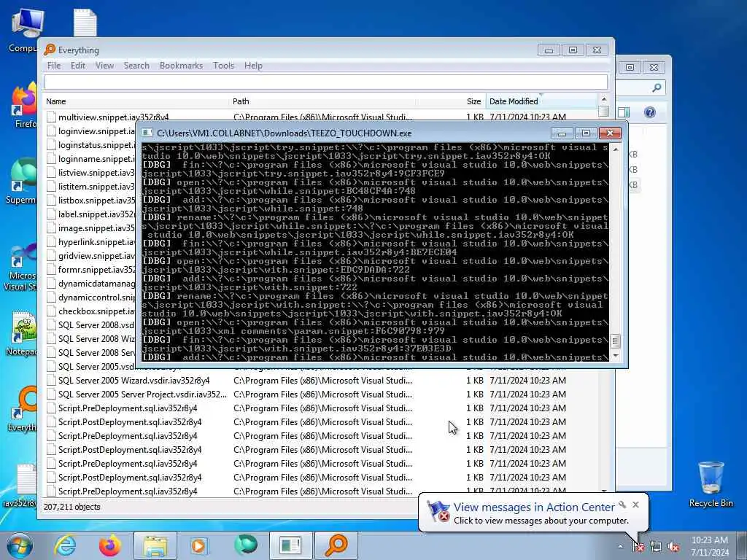
Task: Switch to Everything search taskbar button
Action: pos(336,545)
